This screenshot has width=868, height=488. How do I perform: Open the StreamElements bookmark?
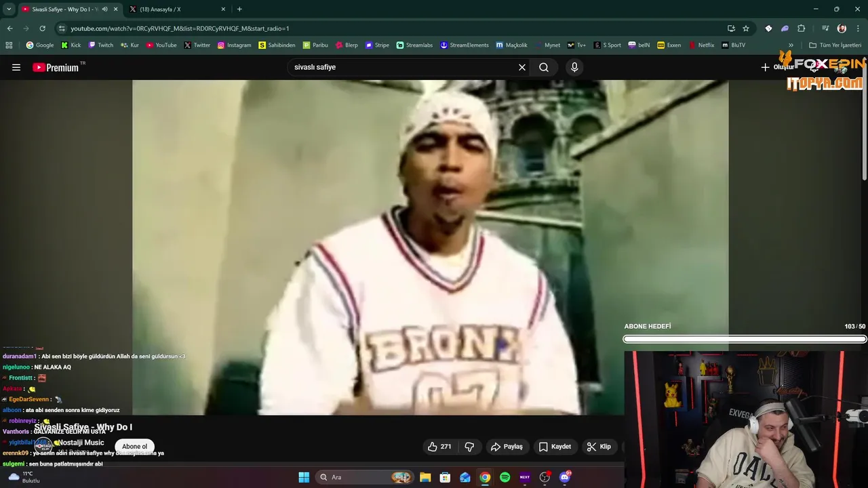click(465, 45)
